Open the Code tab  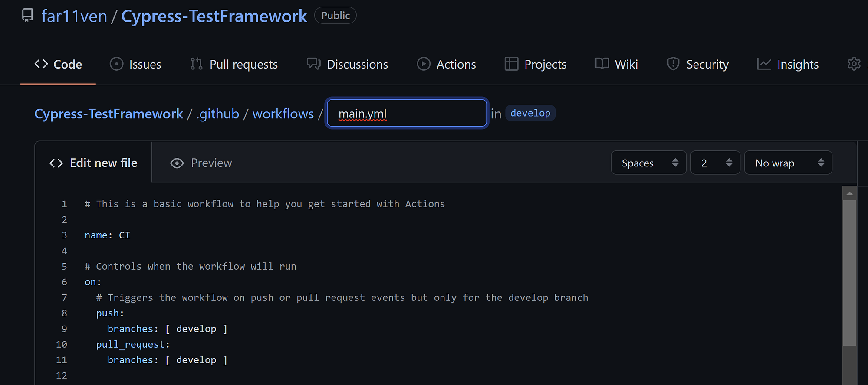[x=58, y=64]
